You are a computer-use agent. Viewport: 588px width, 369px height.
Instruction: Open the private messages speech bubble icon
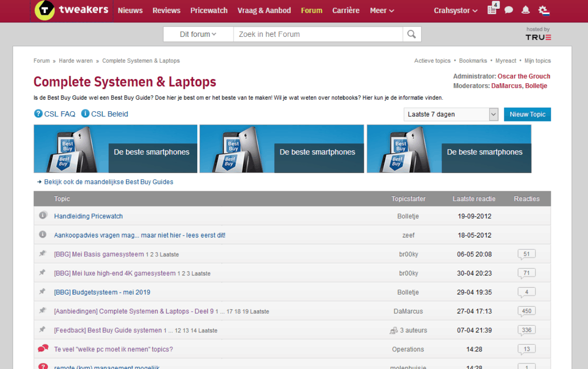point(509,10)
